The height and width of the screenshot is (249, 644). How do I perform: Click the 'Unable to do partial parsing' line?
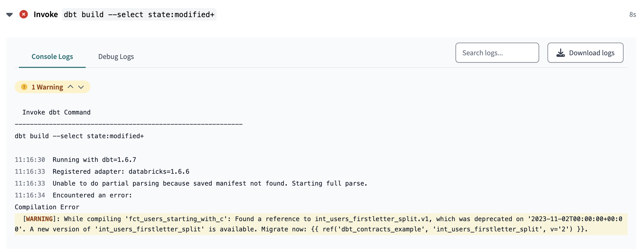pyautogui.click(x=191, y=183)
